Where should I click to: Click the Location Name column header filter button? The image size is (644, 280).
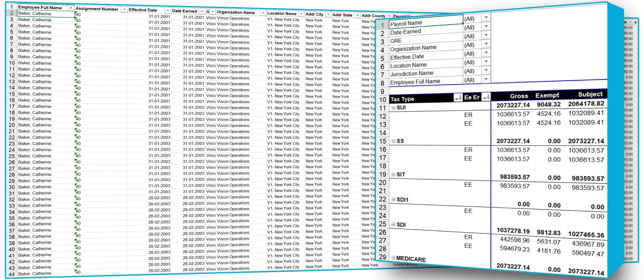click(301, 14)
